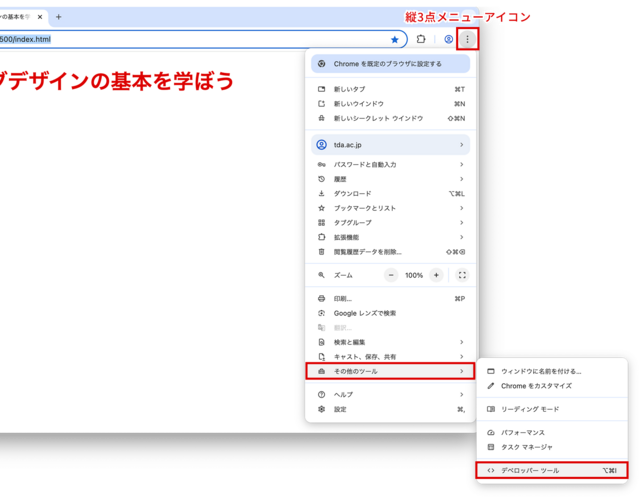Open ダウンロード menu item
The width and height of the screenshot is (640, 498).
point(391,193)
